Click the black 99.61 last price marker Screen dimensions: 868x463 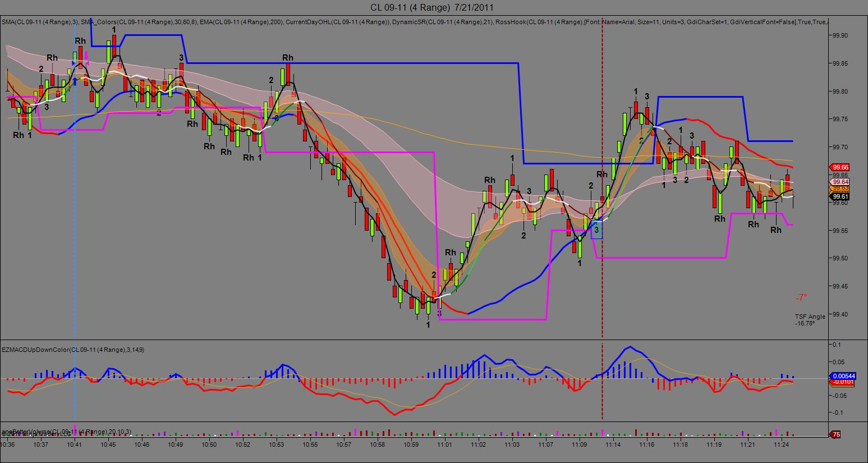click(840, 196)
